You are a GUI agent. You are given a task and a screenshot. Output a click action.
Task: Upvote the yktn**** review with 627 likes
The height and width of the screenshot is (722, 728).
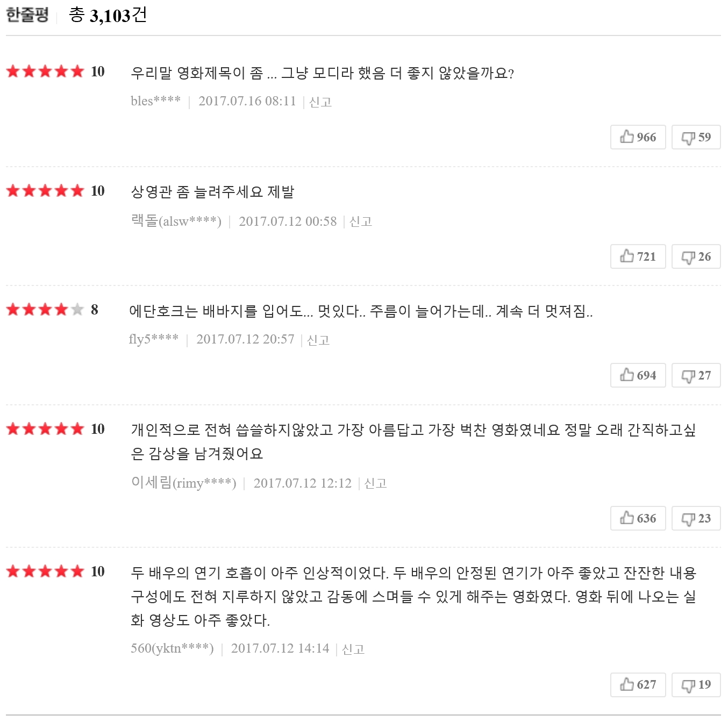tap(638, 684)
